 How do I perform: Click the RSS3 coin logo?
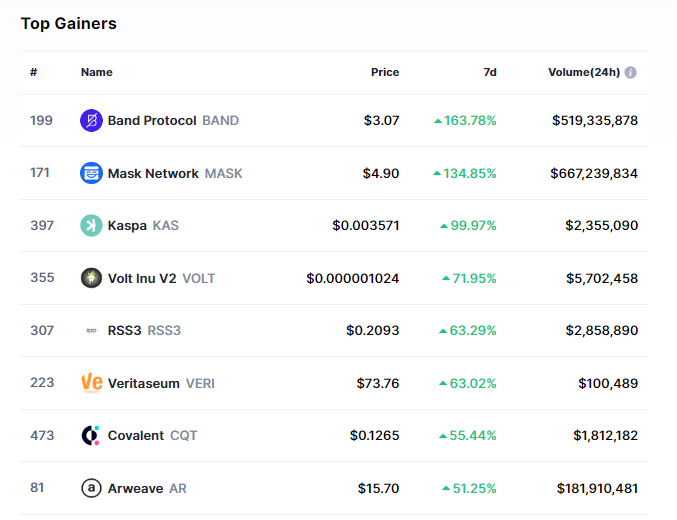91,331
